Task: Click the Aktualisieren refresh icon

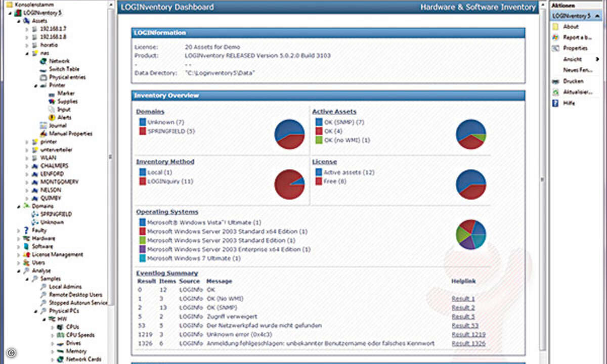Action: point(555,93)
